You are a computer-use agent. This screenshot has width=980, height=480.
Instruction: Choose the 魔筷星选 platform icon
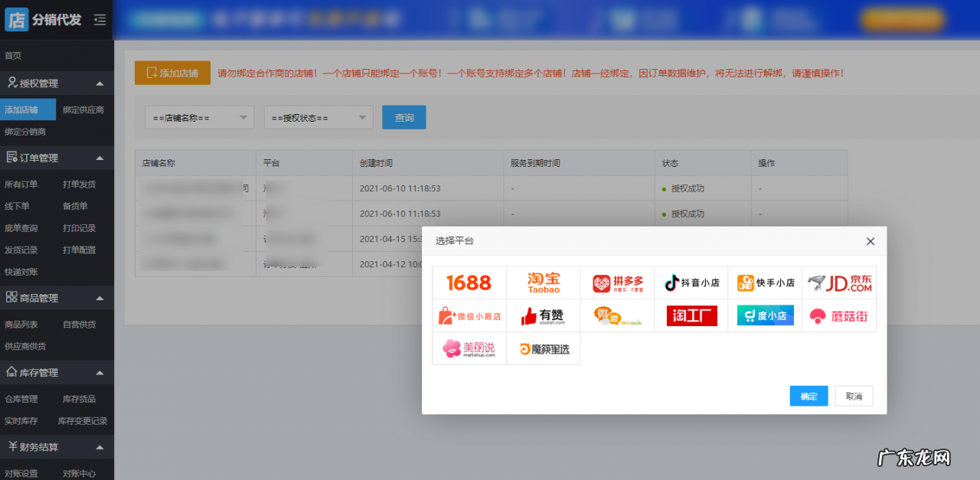tap(543, 348)
